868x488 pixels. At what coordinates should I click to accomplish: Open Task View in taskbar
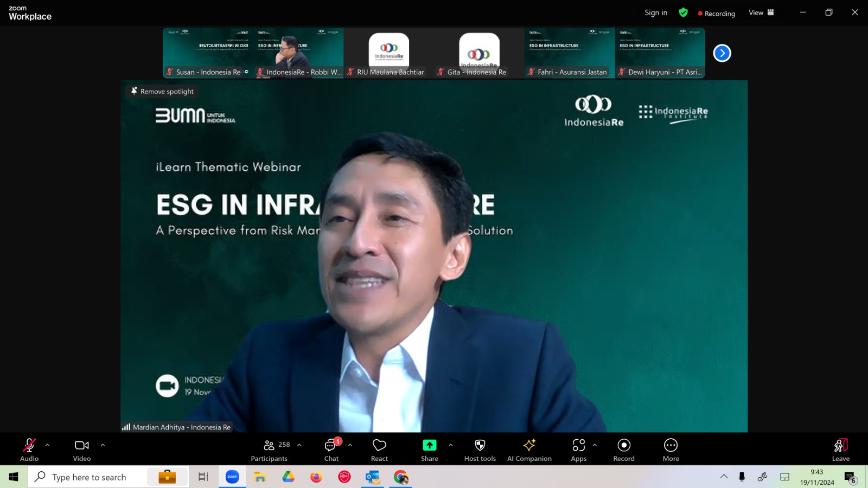pyautogui.click(x=203, y=477)
